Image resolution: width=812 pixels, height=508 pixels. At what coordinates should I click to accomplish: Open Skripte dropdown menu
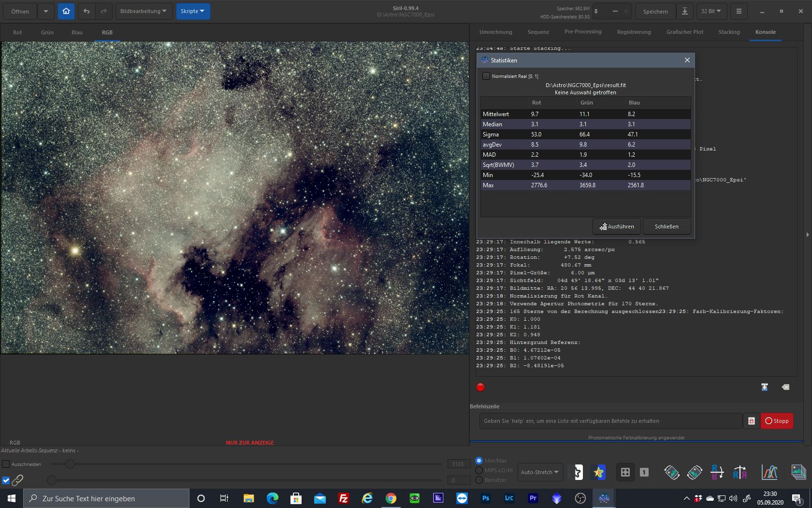pos(193,11)
